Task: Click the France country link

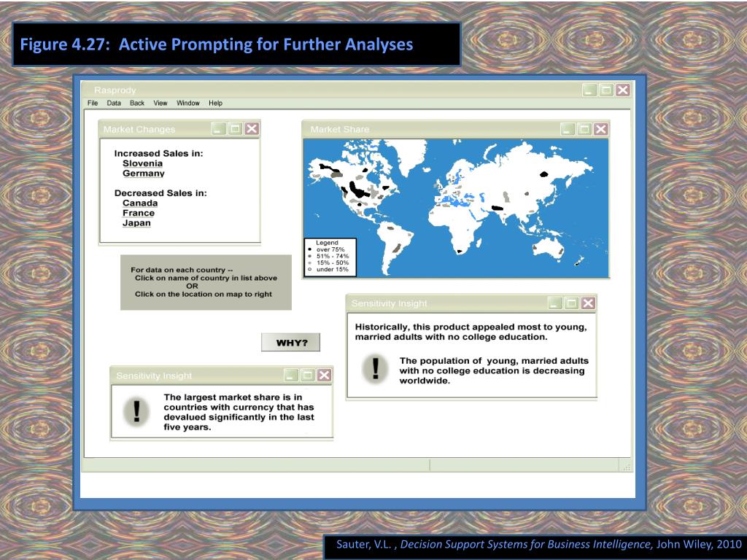Action: point(139,213)
